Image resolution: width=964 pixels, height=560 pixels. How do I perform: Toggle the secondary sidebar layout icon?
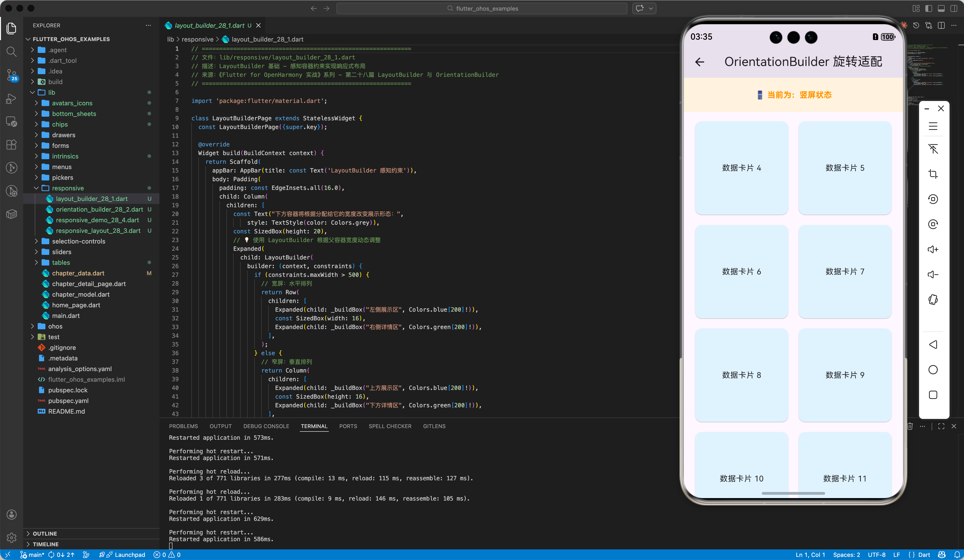954,8
